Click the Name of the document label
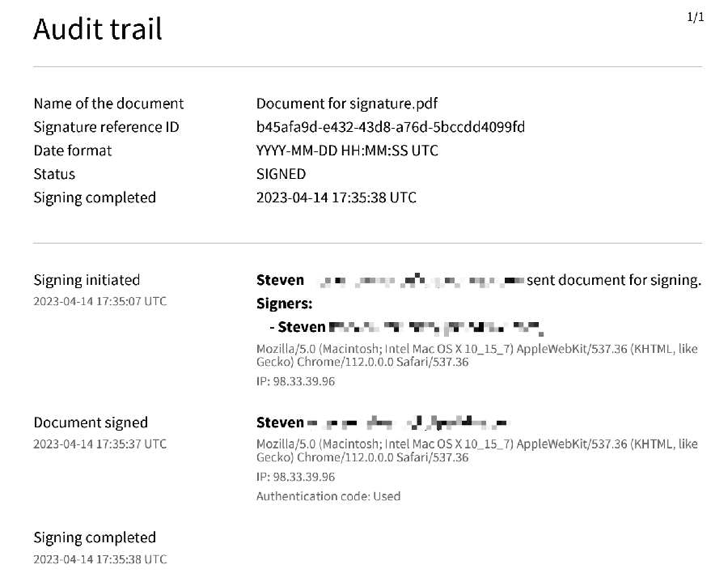Image resolution: width=728 pixels, height=586 pixels. click(x=108, y=103)
